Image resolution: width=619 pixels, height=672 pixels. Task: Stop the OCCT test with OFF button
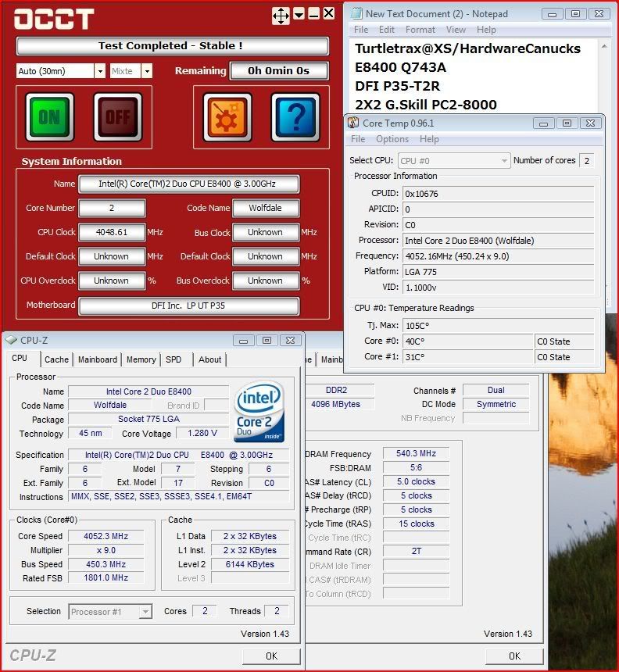(x=118, y=116)
